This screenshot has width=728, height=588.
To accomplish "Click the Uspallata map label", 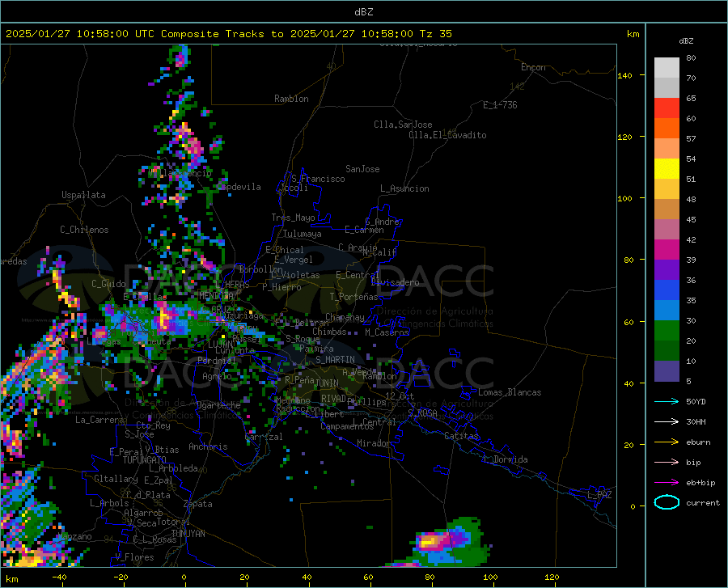I will (83, 195).
